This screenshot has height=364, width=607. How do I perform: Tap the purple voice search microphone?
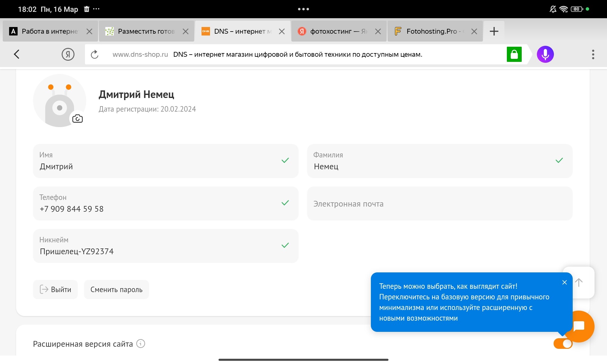click(x=545, y=54)
